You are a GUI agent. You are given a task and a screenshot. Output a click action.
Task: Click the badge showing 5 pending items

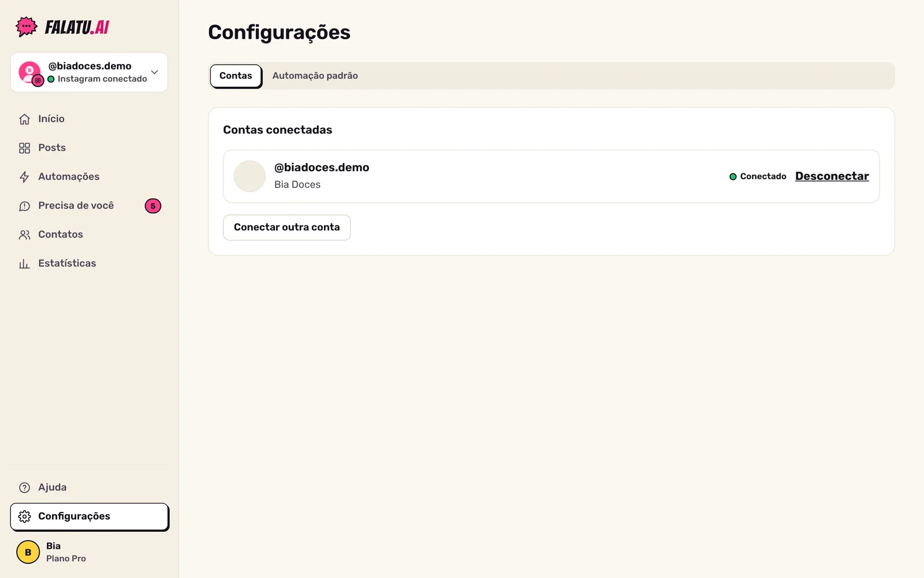pyautogui.click(x=153, y=206)
